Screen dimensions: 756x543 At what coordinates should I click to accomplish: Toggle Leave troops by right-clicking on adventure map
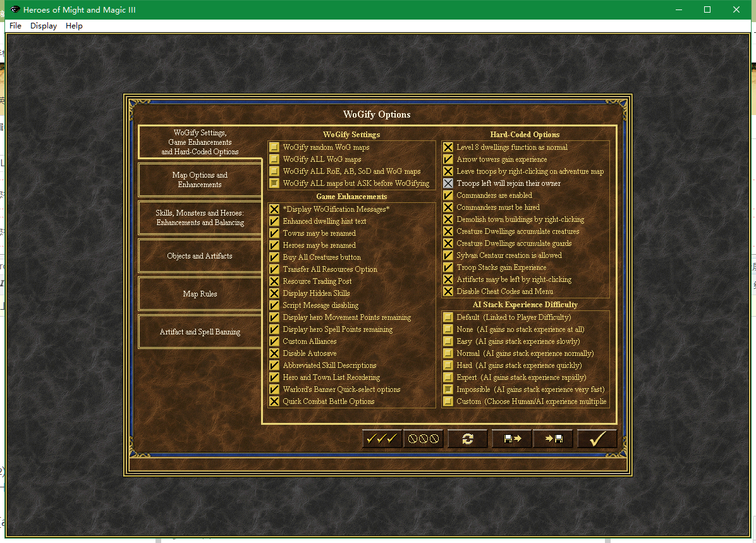click(448, 171)
